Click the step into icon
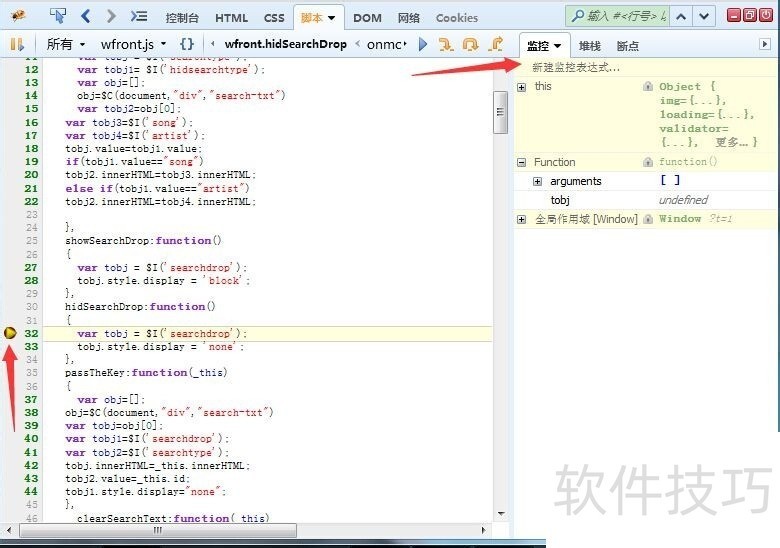Screen dimensions: 780x548 tap(445, 44)
